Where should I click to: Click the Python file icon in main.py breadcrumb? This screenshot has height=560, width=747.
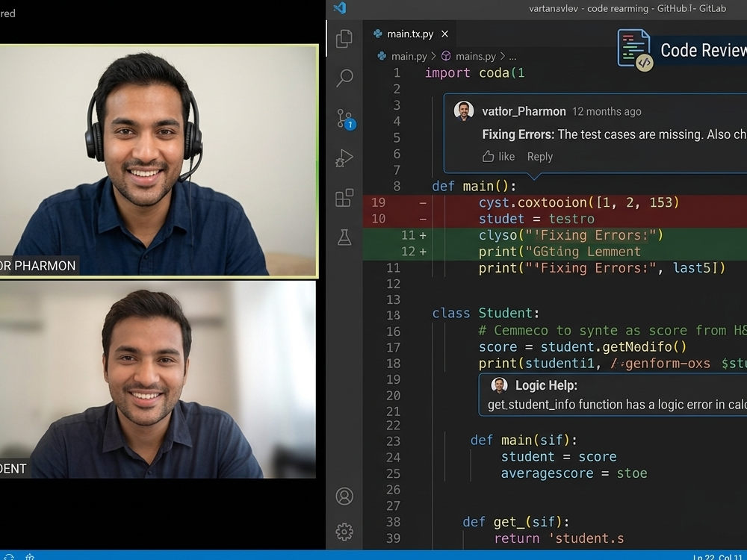click(382, 56)
